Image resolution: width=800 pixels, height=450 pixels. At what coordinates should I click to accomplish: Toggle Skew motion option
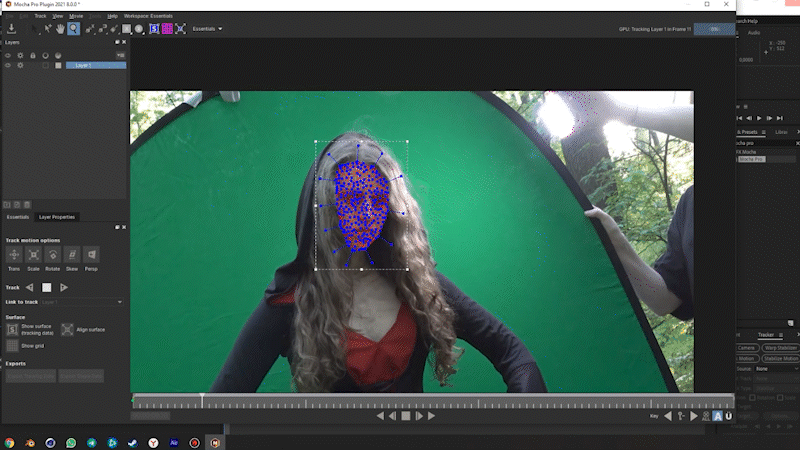coord(72,254)
